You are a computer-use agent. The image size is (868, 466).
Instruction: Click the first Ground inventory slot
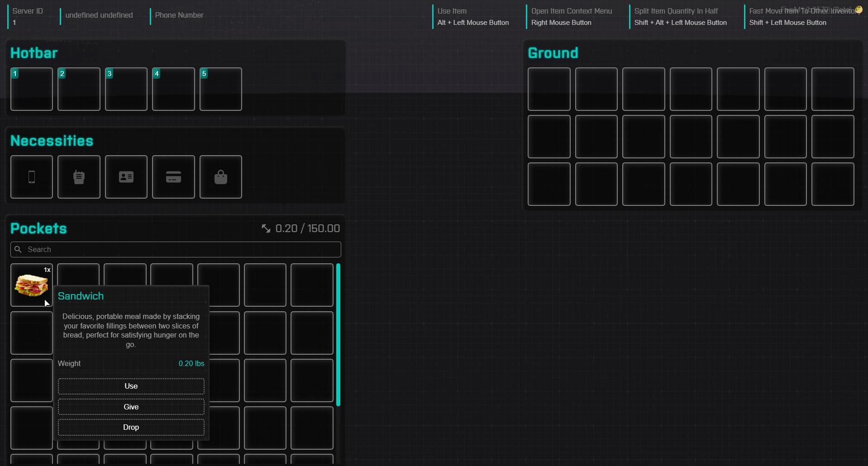pyautogui.click(x=549, y=89)
